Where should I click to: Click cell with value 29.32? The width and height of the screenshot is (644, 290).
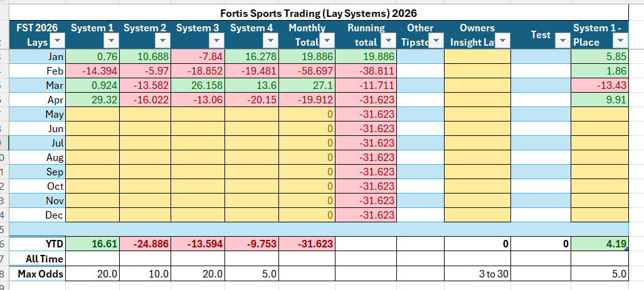(92, 100)
